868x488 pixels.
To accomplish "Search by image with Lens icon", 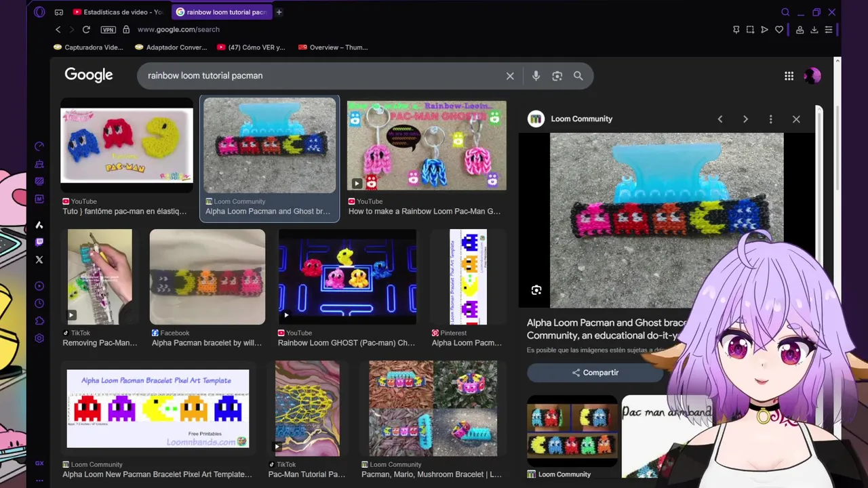I will click(557, 76).
